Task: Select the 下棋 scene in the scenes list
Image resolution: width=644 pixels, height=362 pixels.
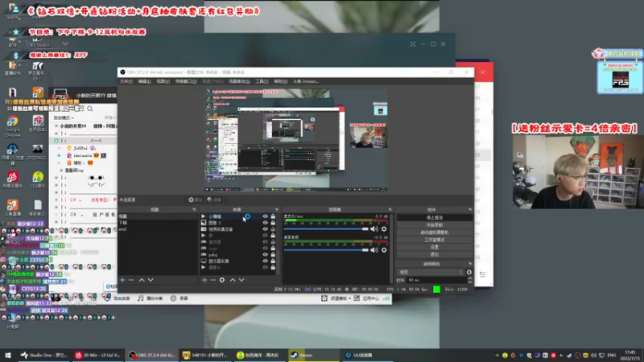Action: click(158, 223)
